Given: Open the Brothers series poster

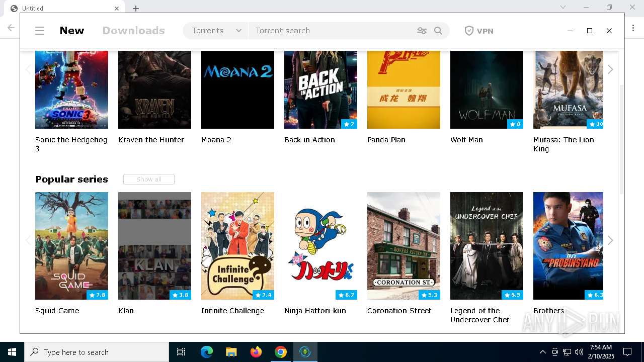Looking at the screenshot, I should [568, 246].
